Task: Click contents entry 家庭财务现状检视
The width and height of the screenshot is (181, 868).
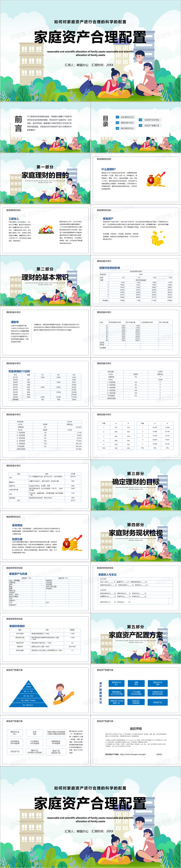Action: 152,120
